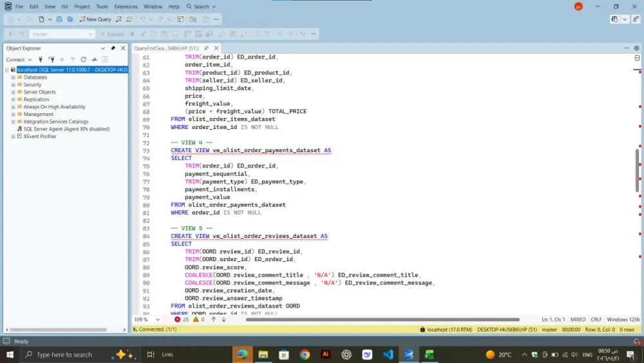The height and width of the screenshot is (363, 644).
Task: Select the Management folder
Action: (x=38, y=114)
